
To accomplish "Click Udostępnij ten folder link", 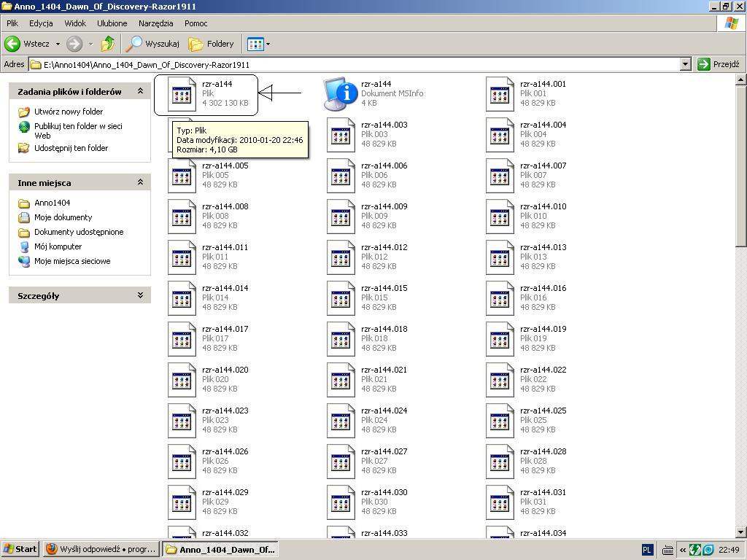I will (71, 148).
